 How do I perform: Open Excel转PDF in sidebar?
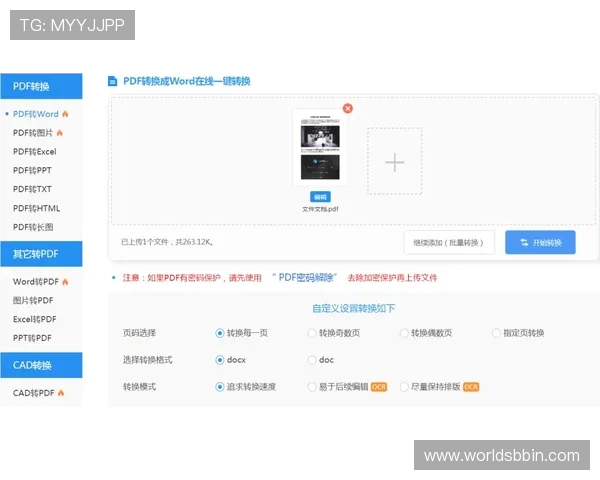click(34, 319)
